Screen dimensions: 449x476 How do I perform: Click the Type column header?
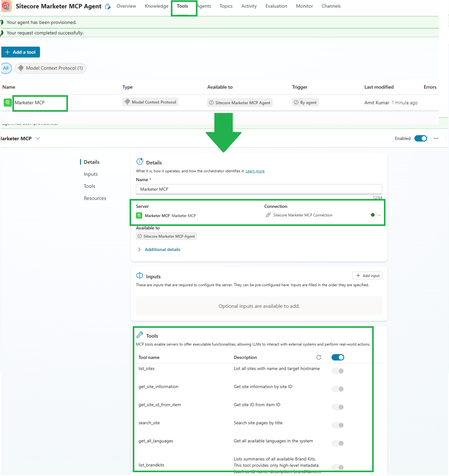tap(128, 87)
